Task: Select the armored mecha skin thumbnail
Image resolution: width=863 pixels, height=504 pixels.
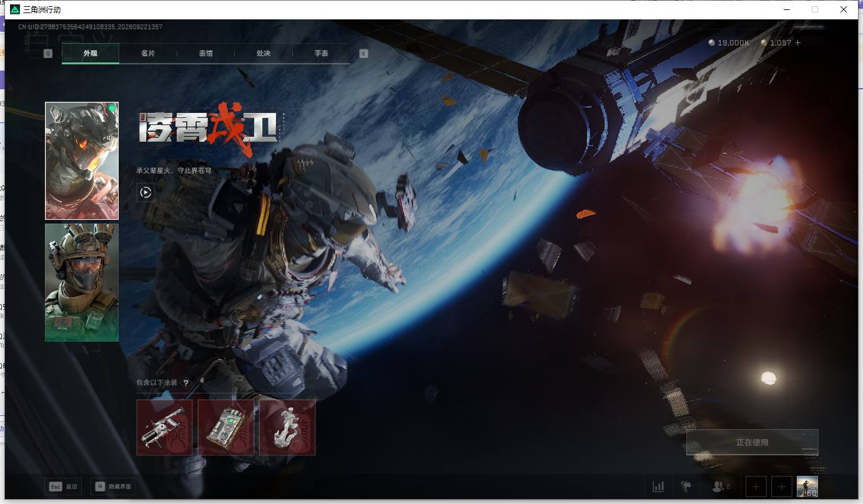Action: pyautogui.click(x=82, y=161)
